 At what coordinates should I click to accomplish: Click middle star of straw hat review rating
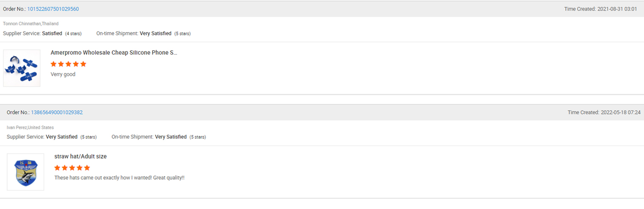pyautogui.click(x=72, y=168)
